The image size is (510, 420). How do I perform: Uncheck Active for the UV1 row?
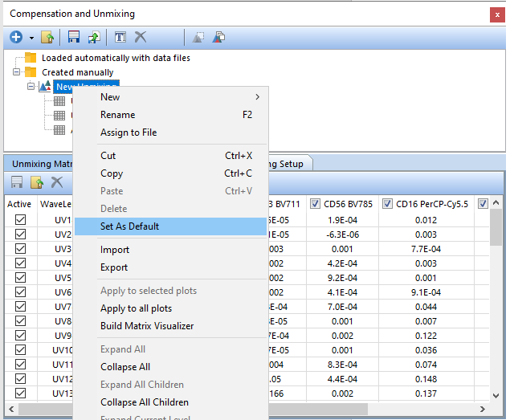[x=21, y=220]
